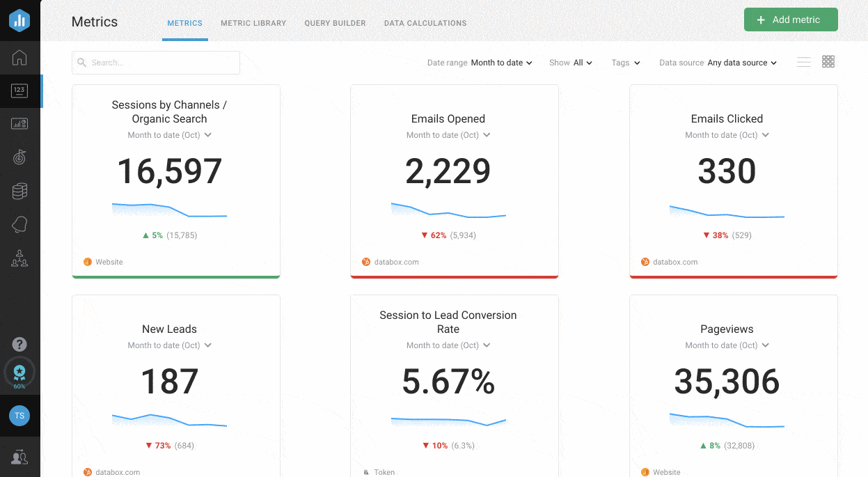Expand the Data source dropdown
868x477 pixels.
coord(741,63)
